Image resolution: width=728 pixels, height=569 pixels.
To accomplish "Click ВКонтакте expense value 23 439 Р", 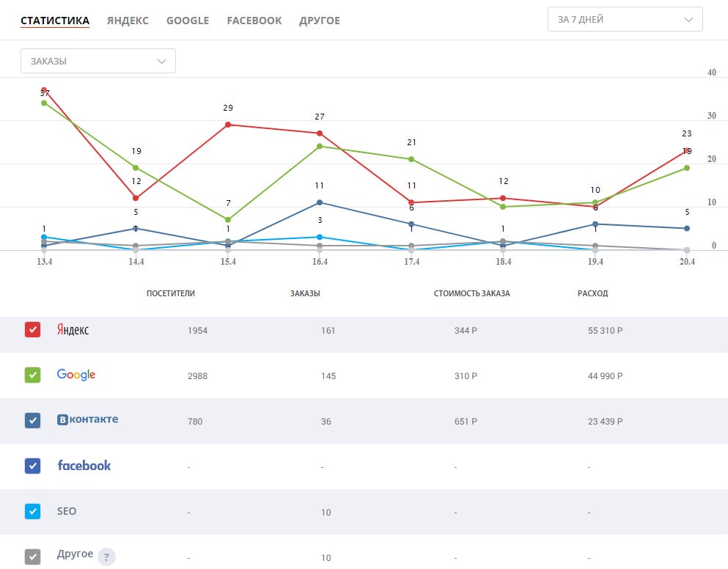I will tap(606, 422).
